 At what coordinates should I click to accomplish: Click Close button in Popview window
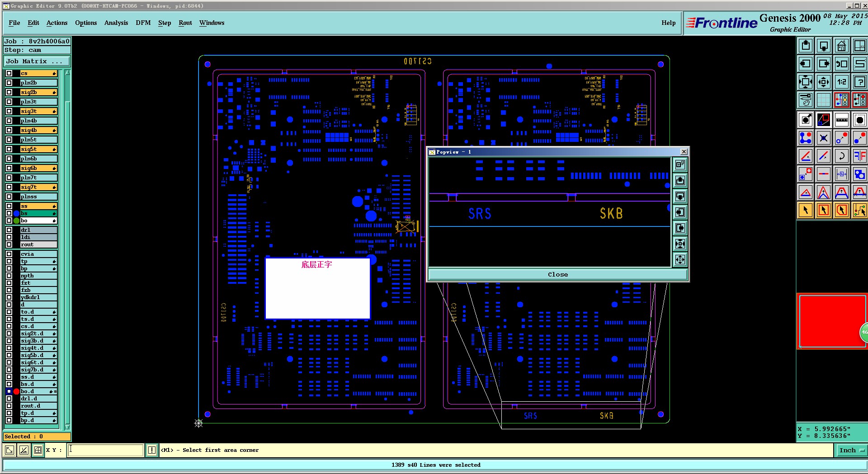coord(558,274)
